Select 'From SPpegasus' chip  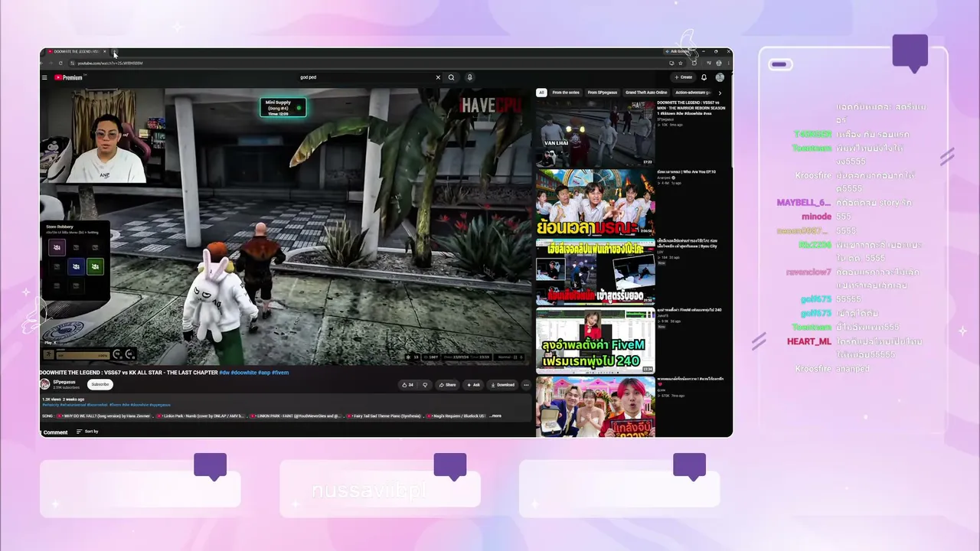coord(603,93)
